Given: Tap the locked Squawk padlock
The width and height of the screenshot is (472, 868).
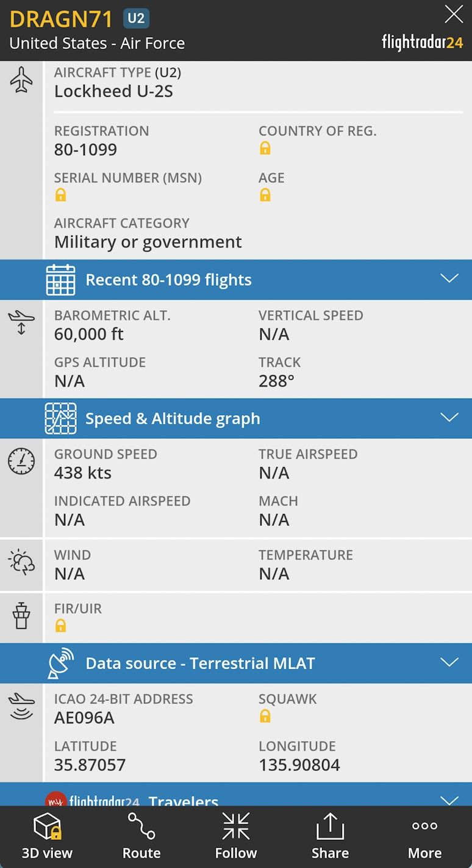Looking at the screenshot, I should tap(265, 717).
